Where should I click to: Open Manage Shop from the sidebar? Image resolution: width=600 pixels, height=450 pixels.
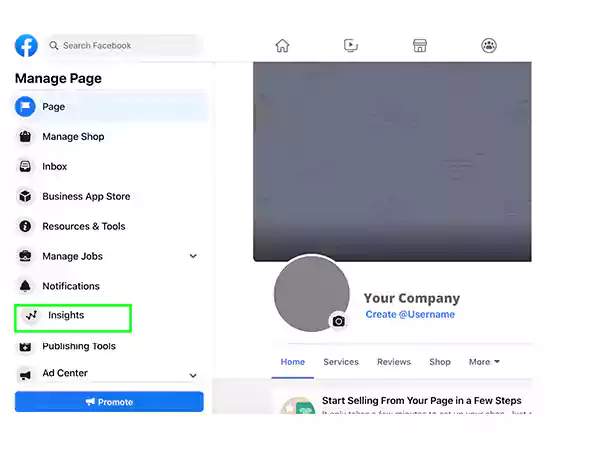(x=73, y=137)
